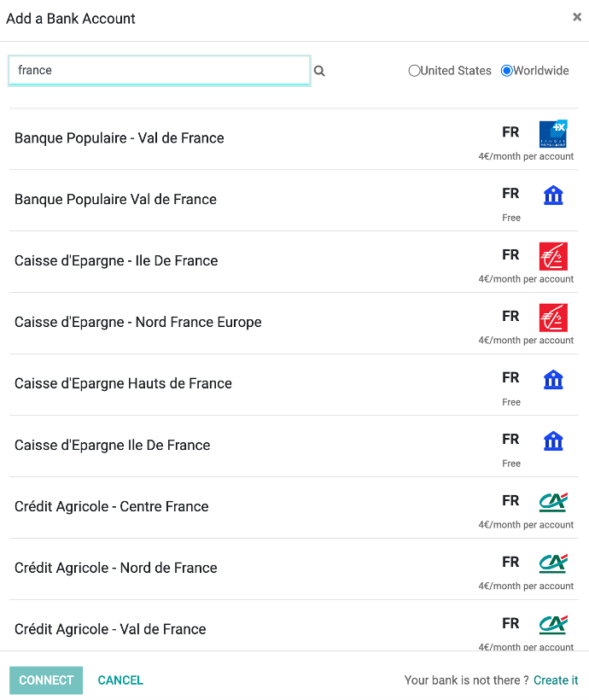The image size is (589, 700).
Task: Click the CANCEL button
Action: (x=120, y=680)
